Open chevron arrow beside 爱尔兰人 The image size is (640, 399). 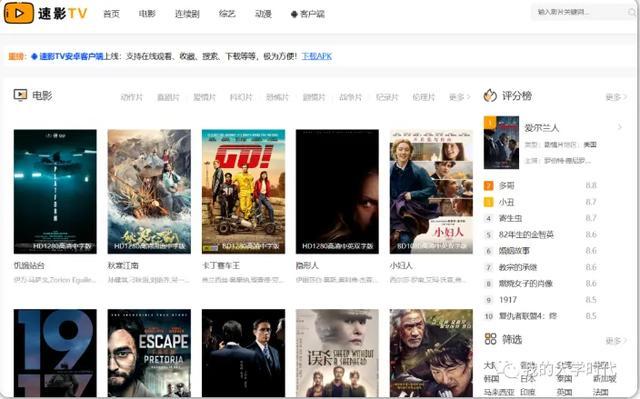point(620,127)
